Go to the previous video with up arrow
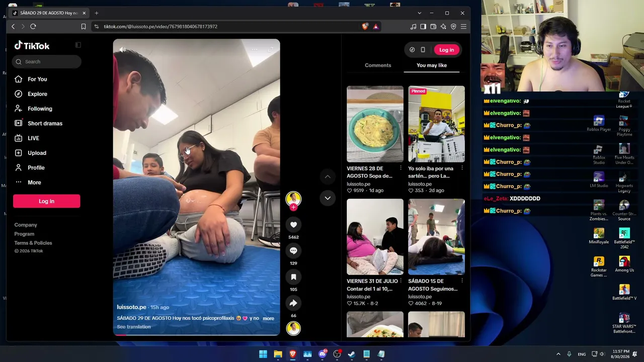This screenshot has height=362, width=644. (x=328, y=176)
